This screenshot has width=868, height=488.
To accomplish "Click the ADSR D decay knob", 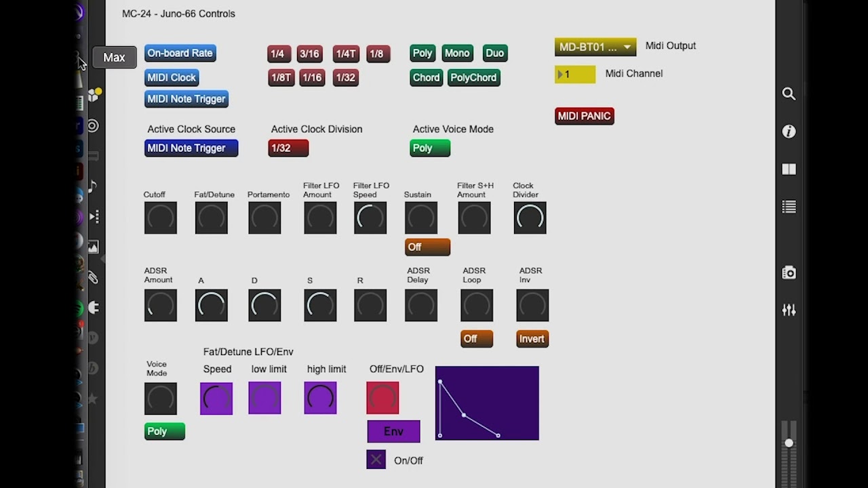I will pos(264,305).
